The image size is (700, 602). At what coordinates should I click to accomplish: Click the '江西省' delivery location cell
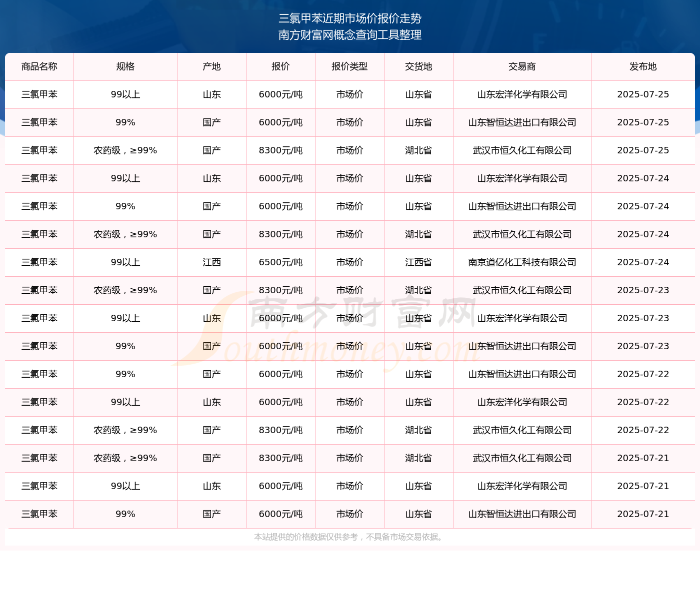click(419, 262)
